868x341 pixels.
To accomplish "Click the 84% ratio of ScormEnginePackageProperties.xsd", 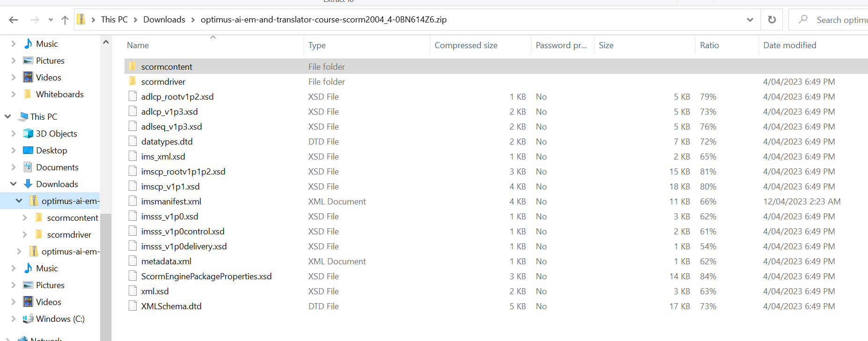I will click(708, 276).
